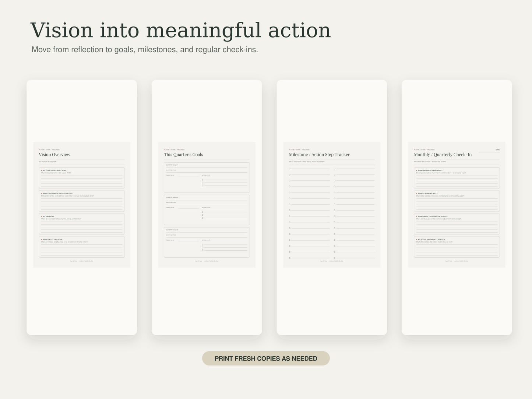The image size is (532, 399).
Task: Click the 'Monthly / Quarterly Check-In' title
Action: click(x=443, y=155)
